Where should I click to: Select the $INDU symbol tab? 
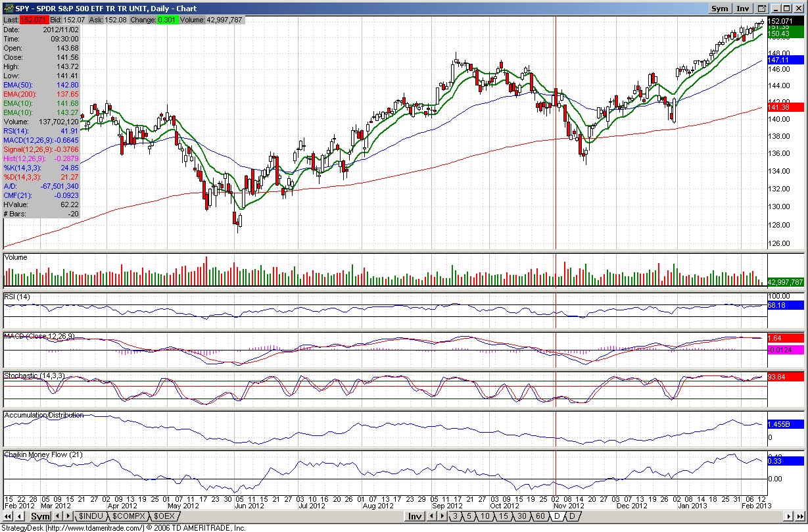click(91, 516)
